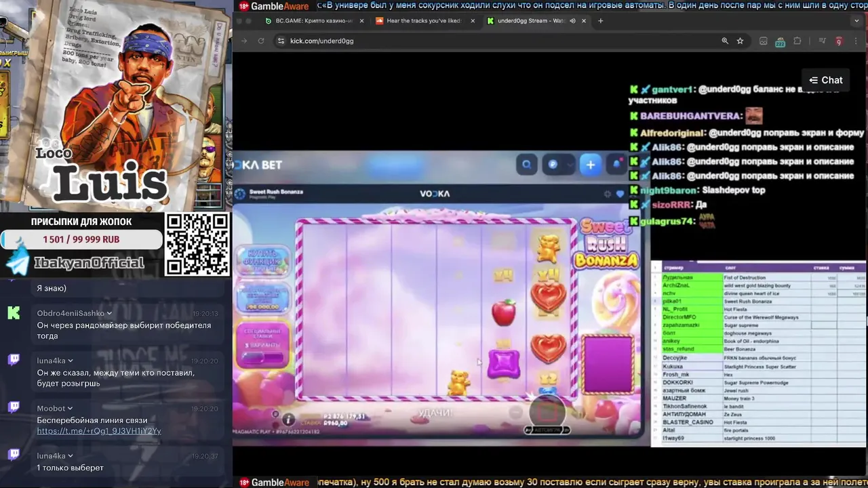
Task: Open the Moobot t.me link
Action: pyautogui.click(x=99, y=431)
